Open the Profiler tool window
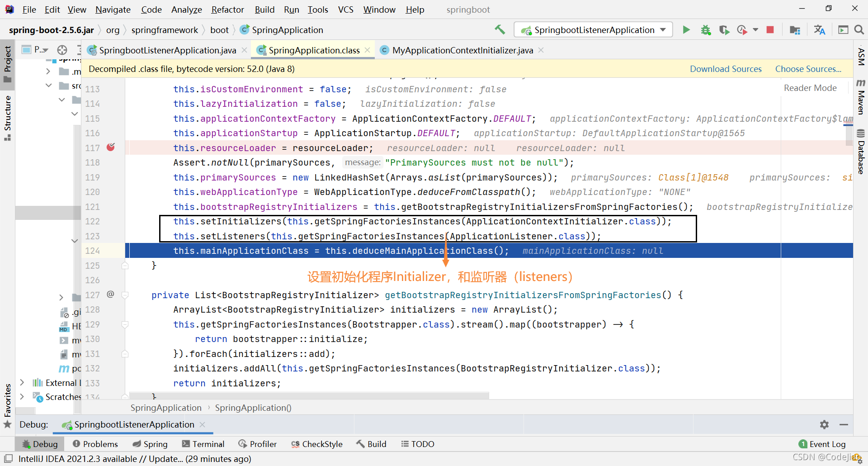This screenshot has width=868, height=466. (x=257, y=444)
